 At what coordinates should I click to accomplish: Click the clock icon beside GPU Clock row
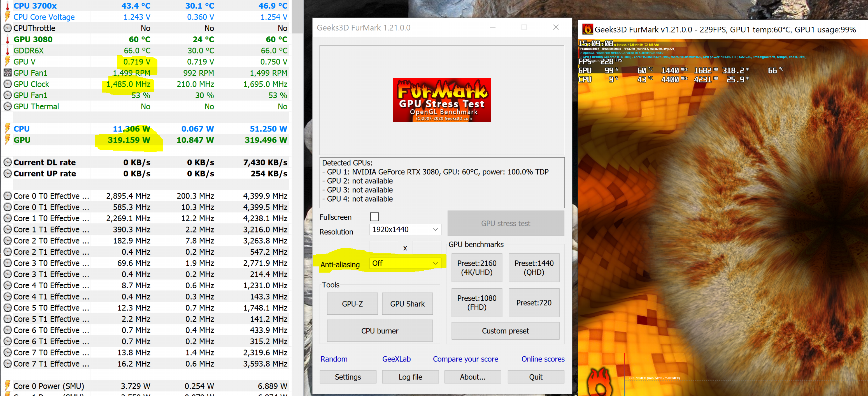click(7, 84)
